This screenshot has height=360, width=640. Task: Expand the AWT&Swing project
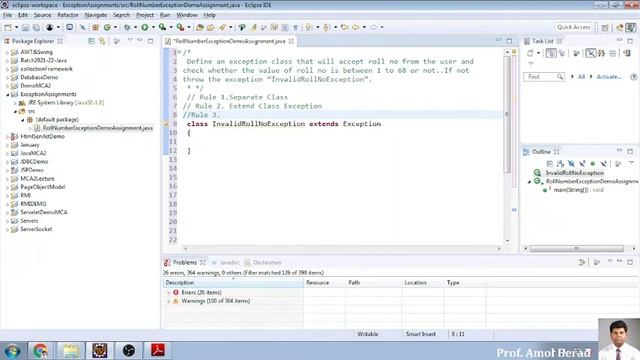7,52
